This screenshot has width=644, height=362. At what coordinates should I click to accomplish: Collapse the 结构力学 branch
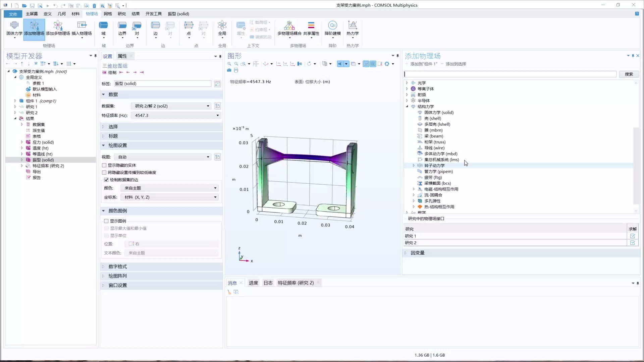[407, 106]
